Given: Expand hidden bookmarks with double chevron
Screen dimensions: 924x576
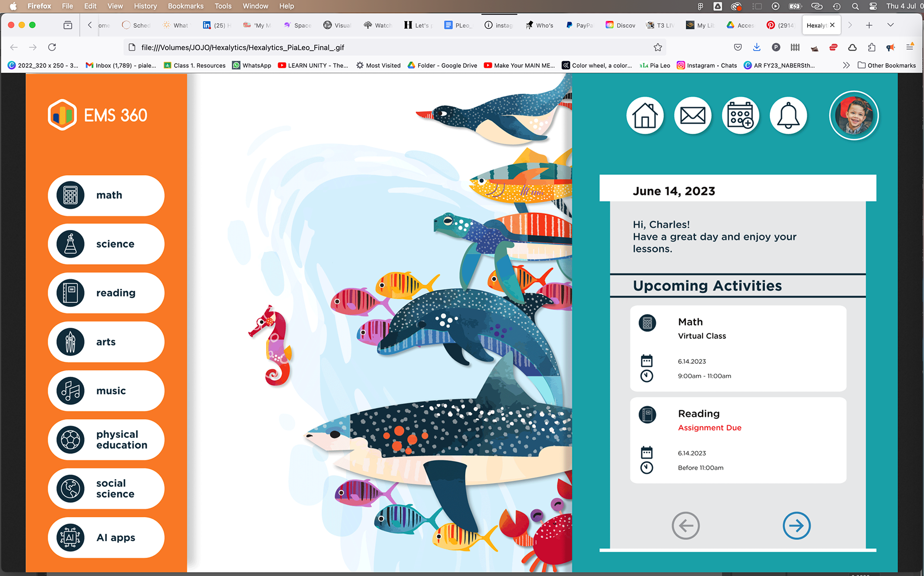Looking at the screenshot, I should tap(846, 65).
